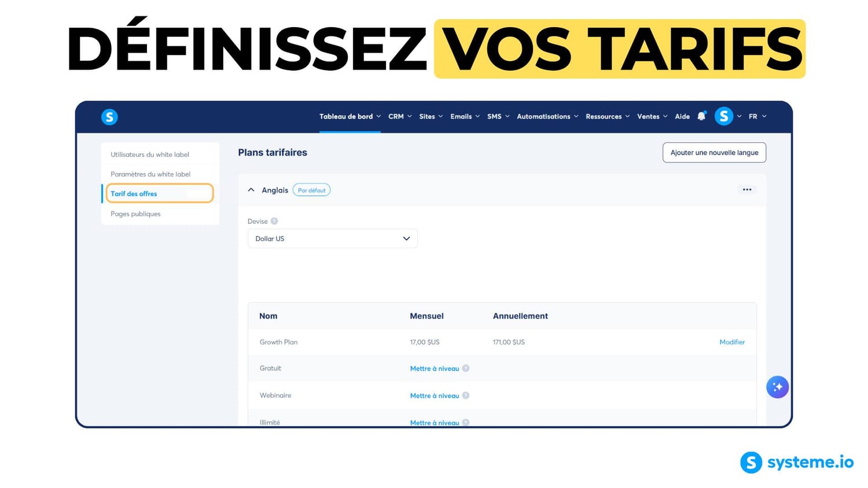Open three-dot options menu for Anglais
868x488 pixels.
pyautogui.click(x=747, y=190)
